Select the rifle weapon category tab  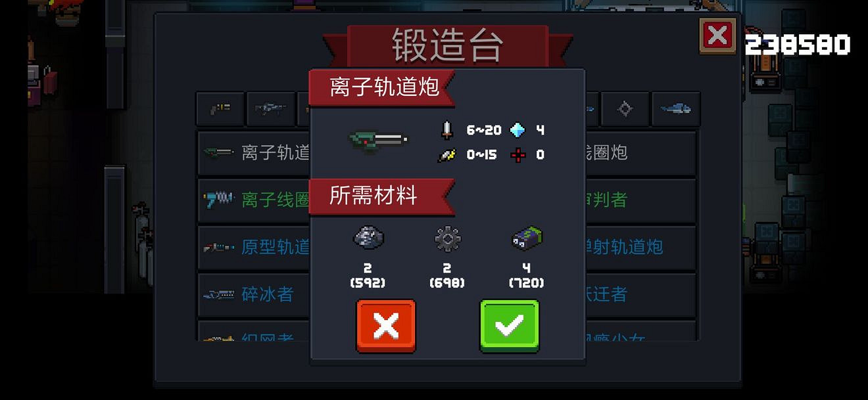(270, 108)
